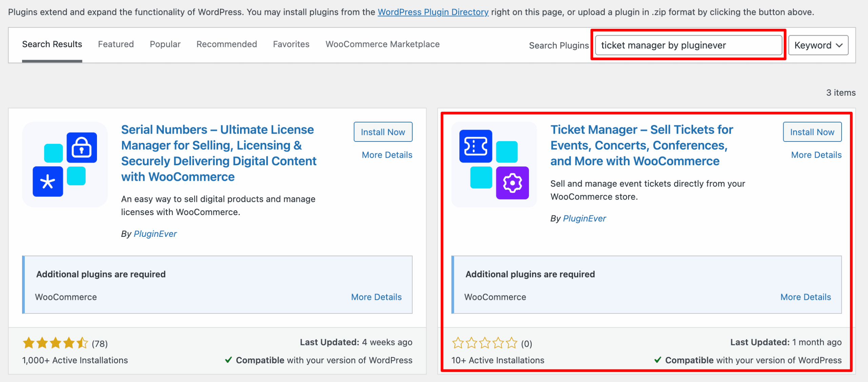The width and height of the screenshot is (868, 382).
Task: Click 'Additional plugins are required' in Serial Numbers card
Action: coord(101,274)
